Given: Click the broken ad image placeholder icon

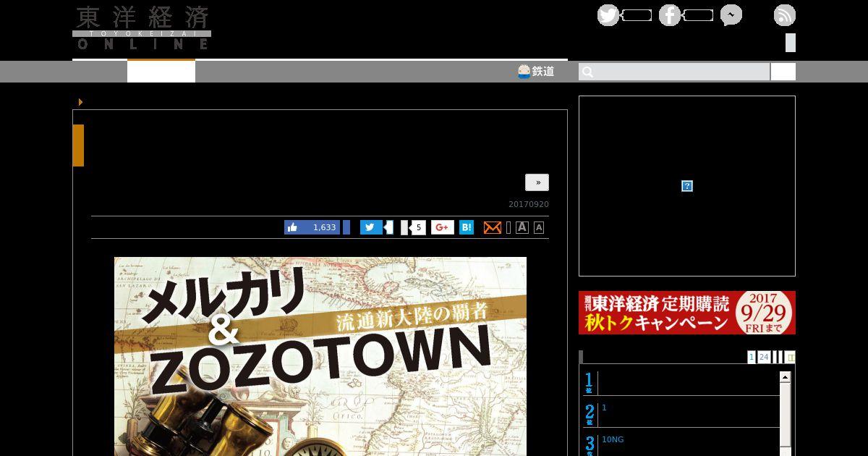Looking at the screenshot, I should pyautogui.click(x=687, y=186).
